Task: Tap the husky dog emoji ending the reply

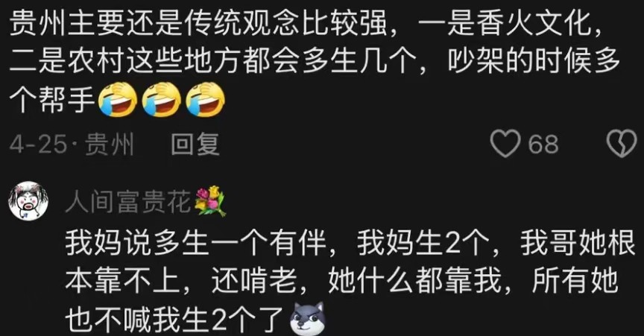Action: tap(307, 319)
